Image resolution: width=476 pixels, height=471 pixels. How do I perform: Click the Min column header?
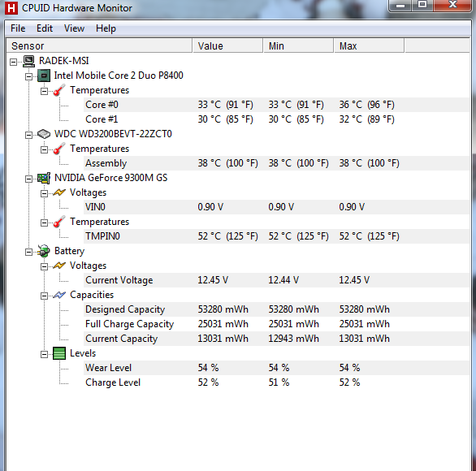299,45
